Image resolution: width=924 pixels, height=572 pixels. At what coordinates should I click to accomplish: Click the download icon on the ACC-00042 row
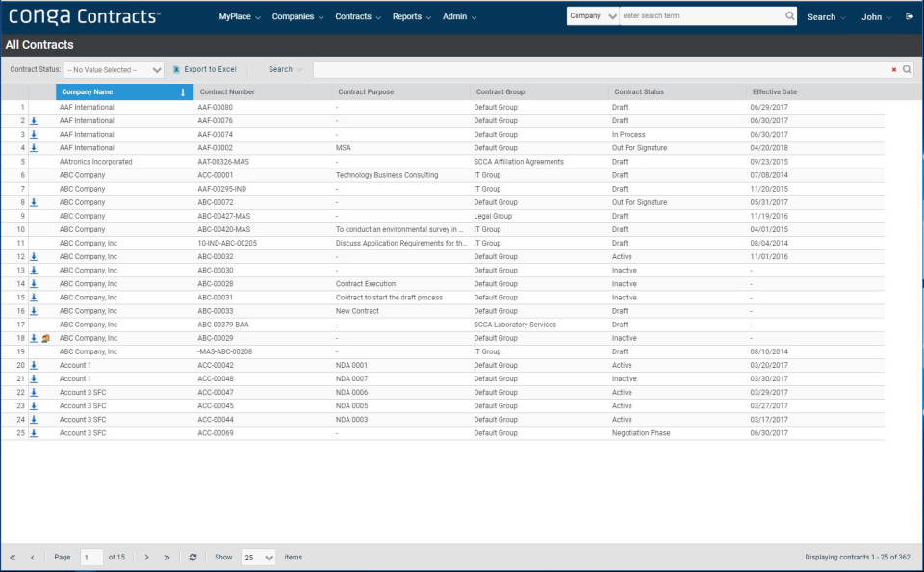click(x=37, y=366)
